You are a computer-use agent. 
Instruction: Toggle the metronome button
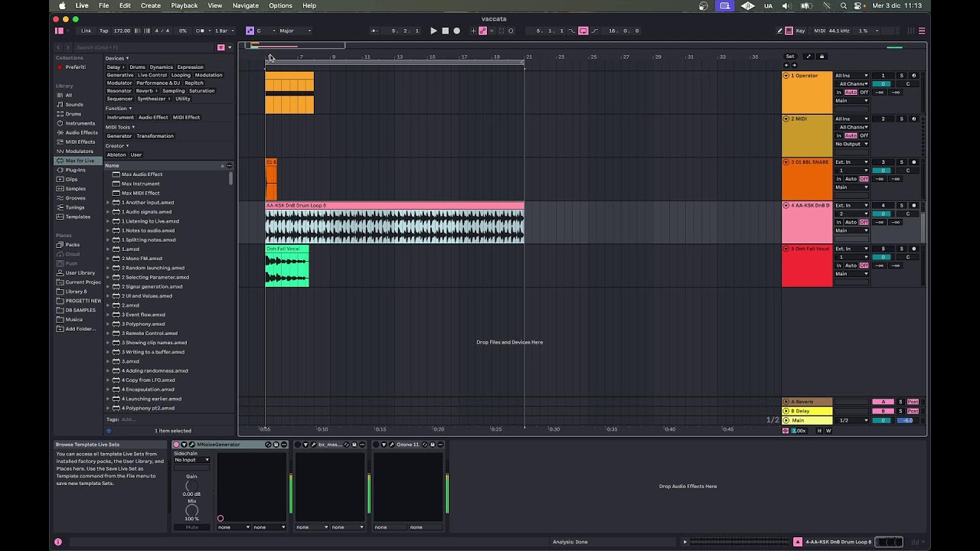(201, 31)
